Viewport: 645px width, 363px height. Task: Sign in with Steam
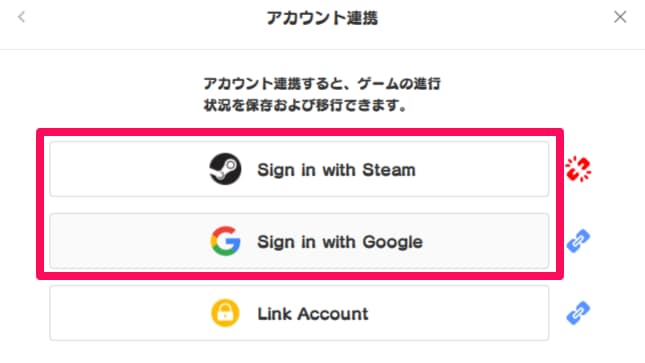coord(299,169)
